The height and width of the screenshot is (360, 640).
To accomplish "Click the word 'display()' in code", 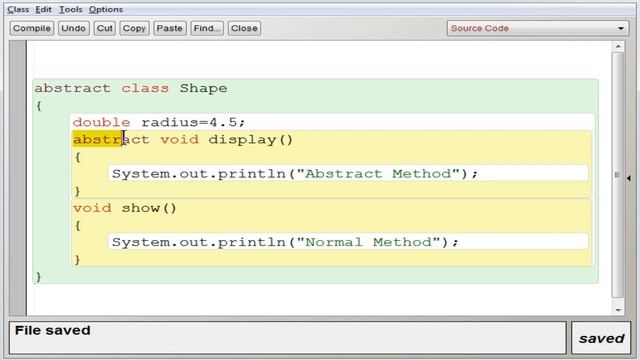I will [251, 140].
